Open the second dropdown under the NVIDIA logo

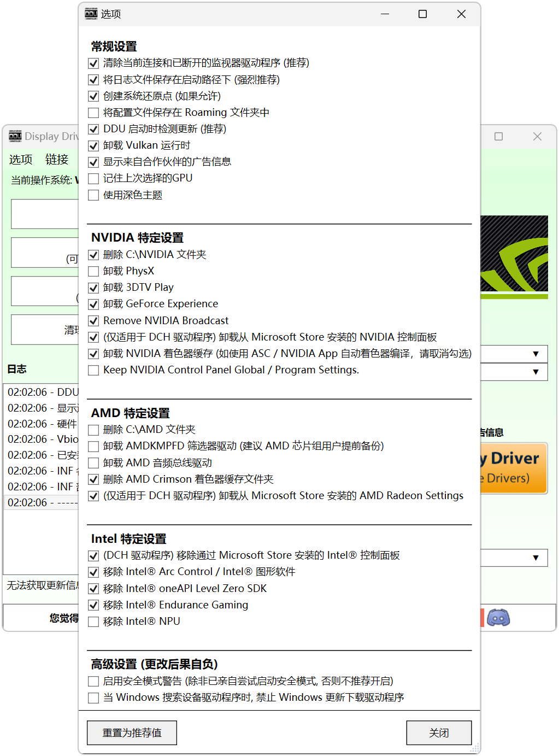coord(514,372)
